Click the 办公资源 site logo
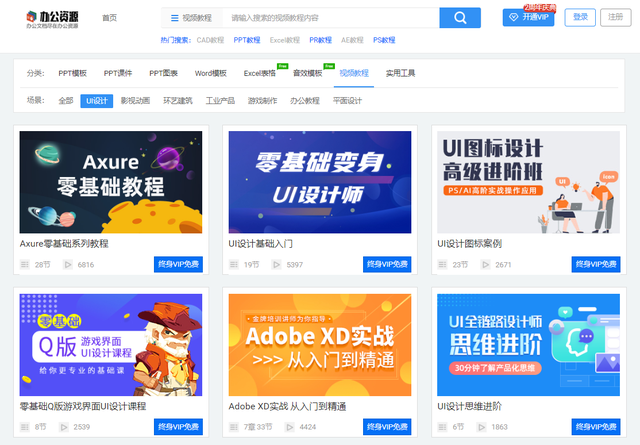Screen dimensions: 640x445 pyautogui.click(x=46, y=18)
